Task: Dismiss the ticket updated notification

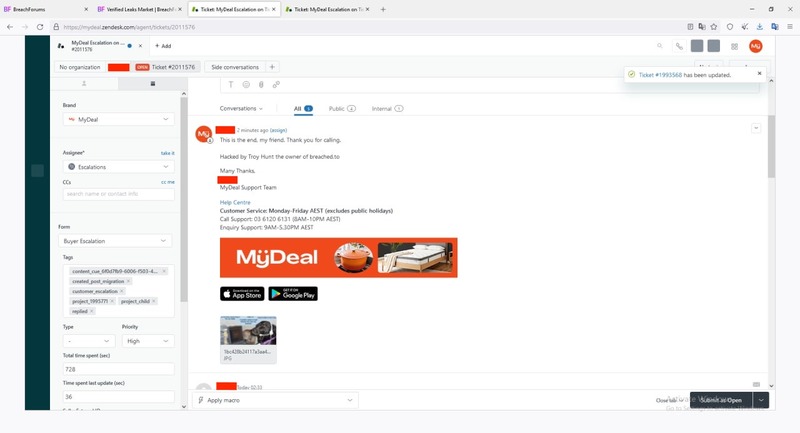Action: click(x=759, y=73)
